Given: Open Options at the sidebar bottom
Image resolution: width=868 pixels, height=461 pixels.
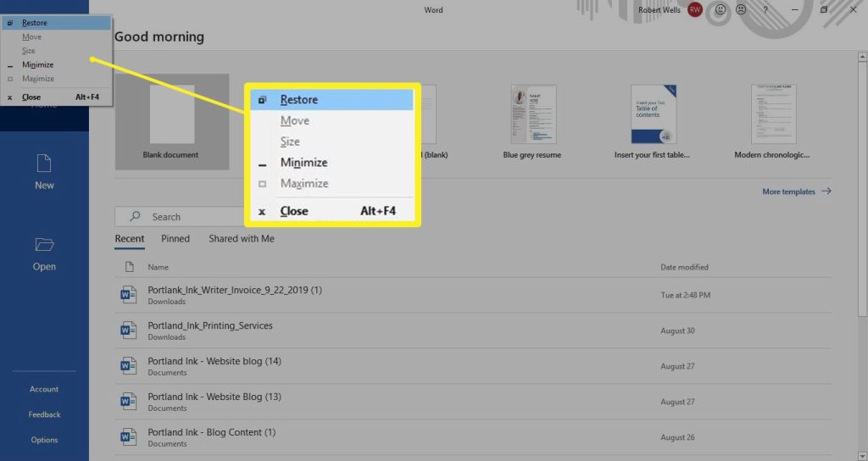Looking at the screenshot, I should point(44,440).
